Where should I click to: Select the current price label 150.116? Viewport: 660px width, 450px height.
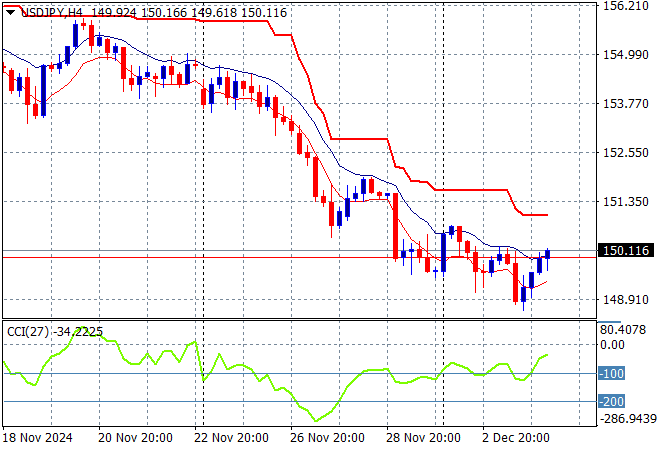626,250
